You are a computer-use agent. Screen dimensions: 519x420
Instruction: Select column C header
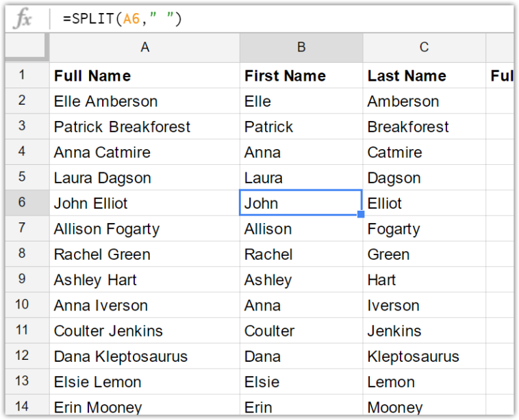[x=424, y=47]
